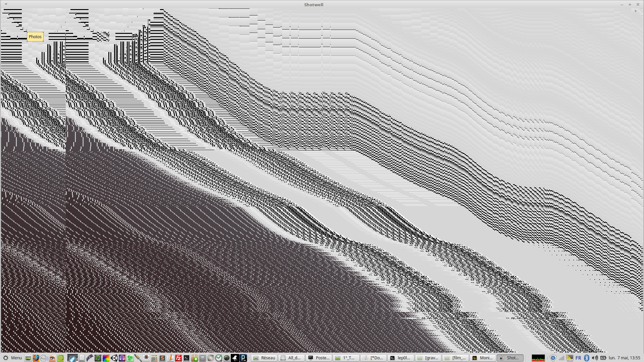Open the clock showing lun. 7 mai
Image resolution: width=644 pixels, height=362 pixels.
pyautogui.click(x=624, y=358)
